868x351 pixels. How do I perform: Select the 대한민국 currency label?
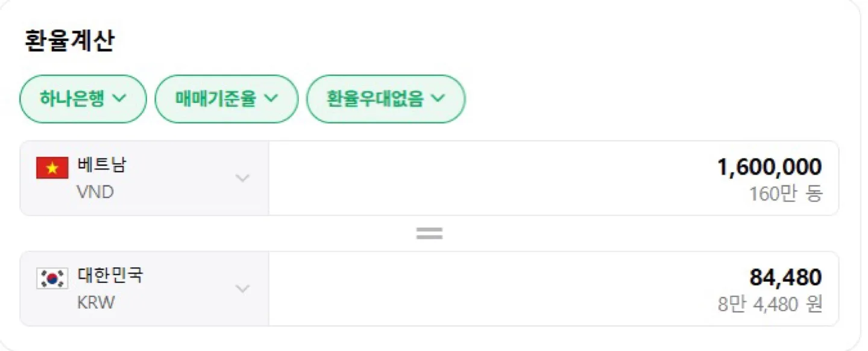[110, 275]
